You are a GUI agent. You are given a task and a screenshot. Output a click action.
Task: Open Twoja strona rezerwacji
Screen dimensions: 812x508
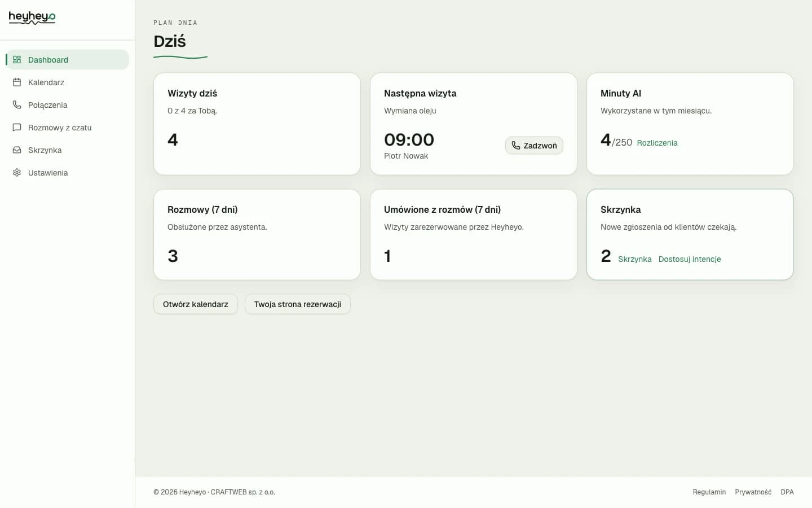(298, 304)
